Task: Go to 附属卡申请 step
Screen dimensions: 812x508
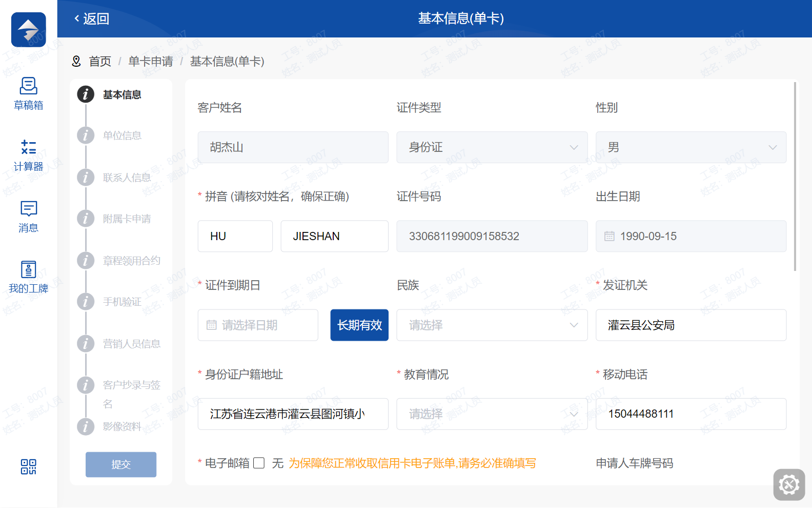Action: coord(127,219)
